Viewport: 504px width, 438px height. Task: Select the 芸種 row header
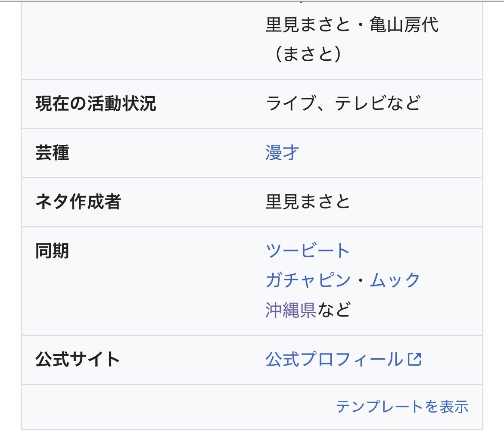(x=52, y=152)
